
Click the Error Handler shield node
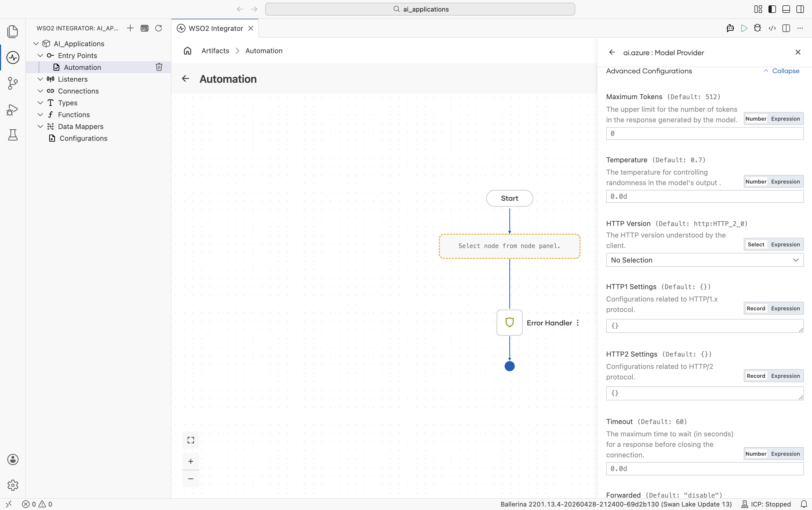coord(509,322)
